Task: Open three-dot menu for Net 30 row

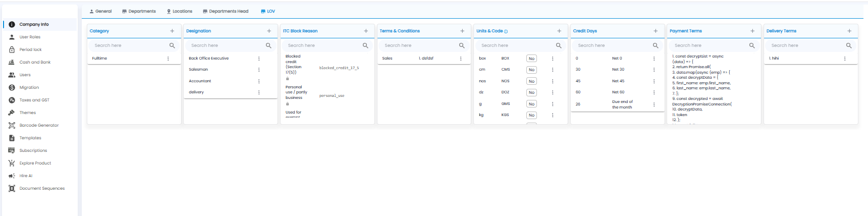Action: 654,70
